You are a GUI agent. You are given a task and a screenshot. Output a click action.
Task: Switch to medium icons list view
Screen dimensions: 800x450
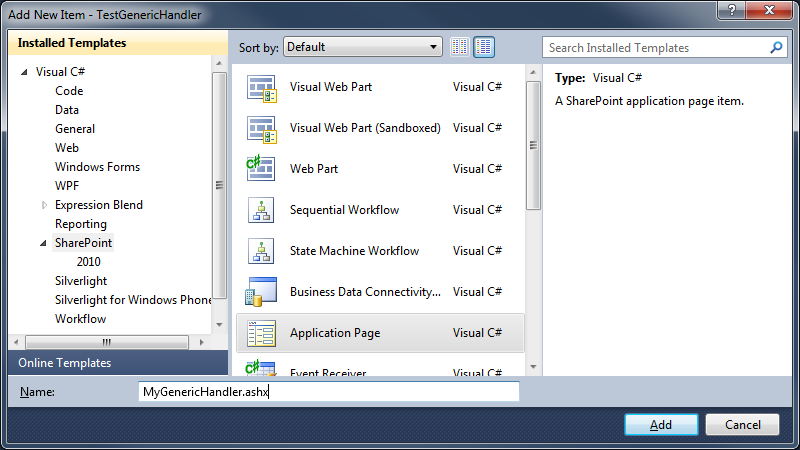pos(484,47)
